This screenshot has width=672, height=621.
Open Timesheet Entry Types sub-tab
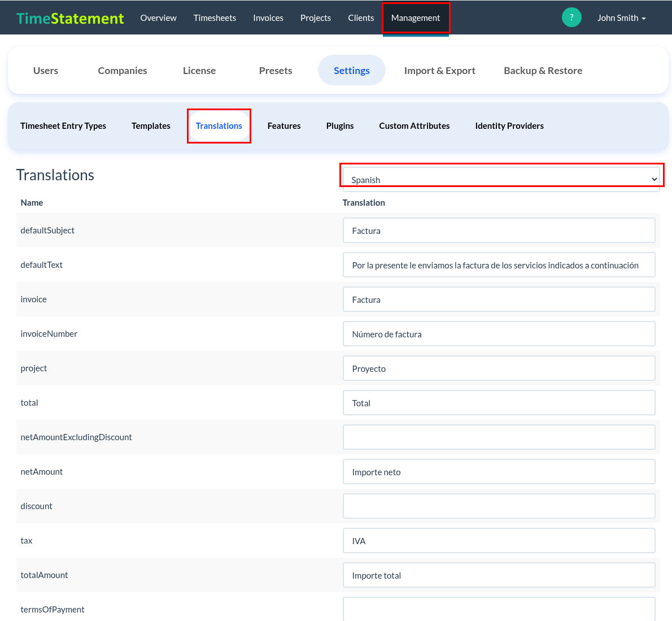point(63,125)
